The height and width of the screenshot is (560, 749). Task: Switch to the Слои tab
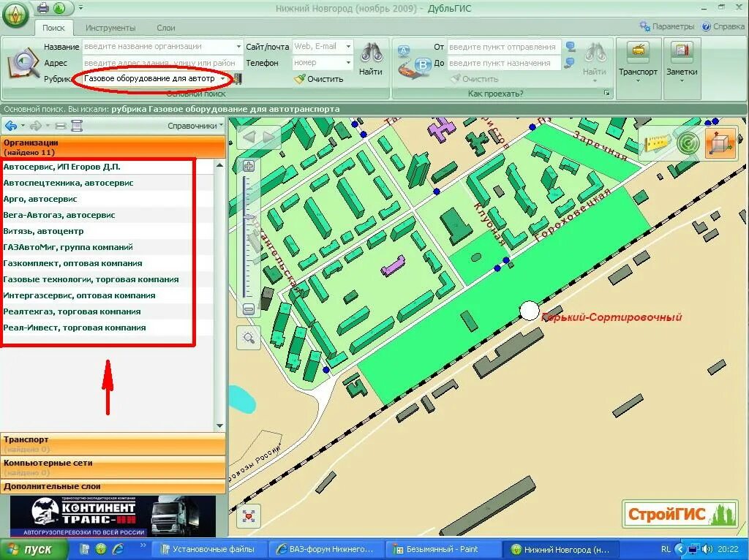pos(166,28)
